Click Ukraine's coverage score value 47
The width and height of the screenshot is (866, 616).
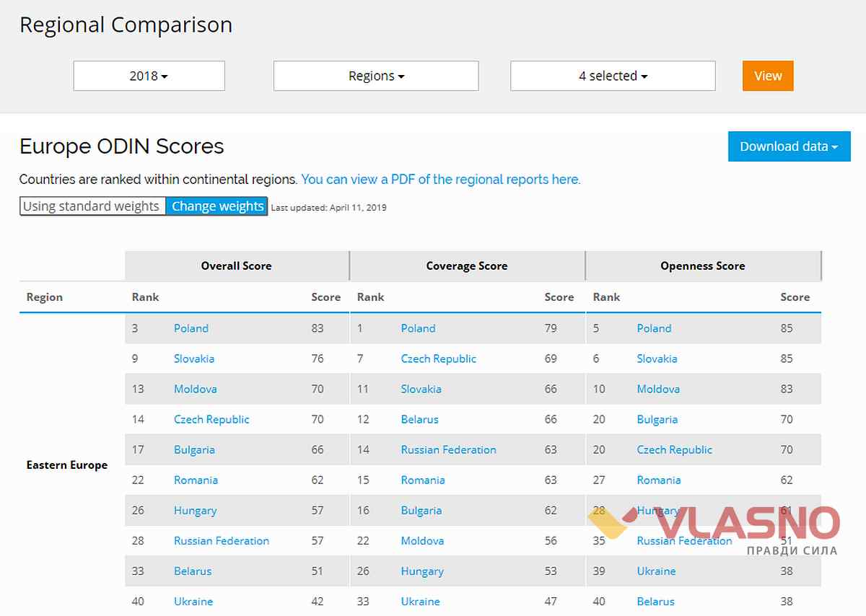(551, 602)
